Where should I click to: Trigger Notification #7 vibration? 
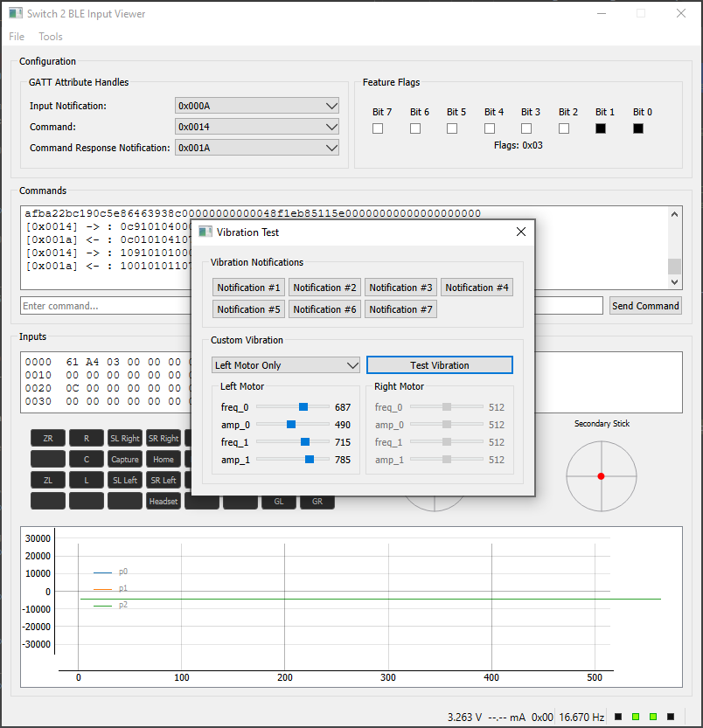pos(400,309)
